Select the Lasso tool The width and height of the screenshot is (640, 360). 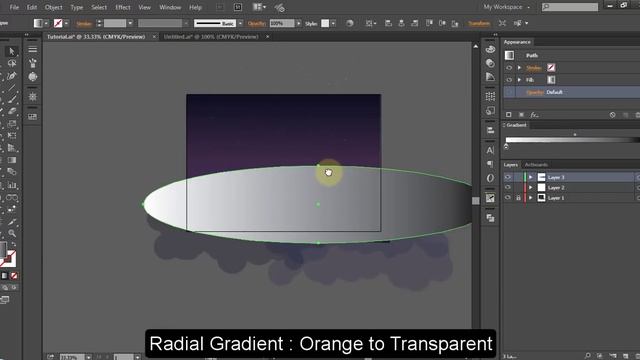click(11, 63)
